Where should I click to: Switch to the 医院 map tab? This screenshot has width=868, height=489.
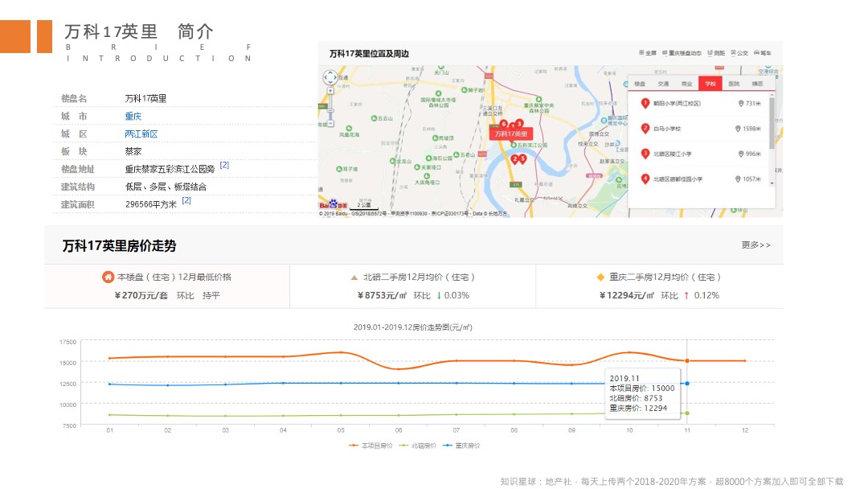pyautogui.click(x=734, y=82)
